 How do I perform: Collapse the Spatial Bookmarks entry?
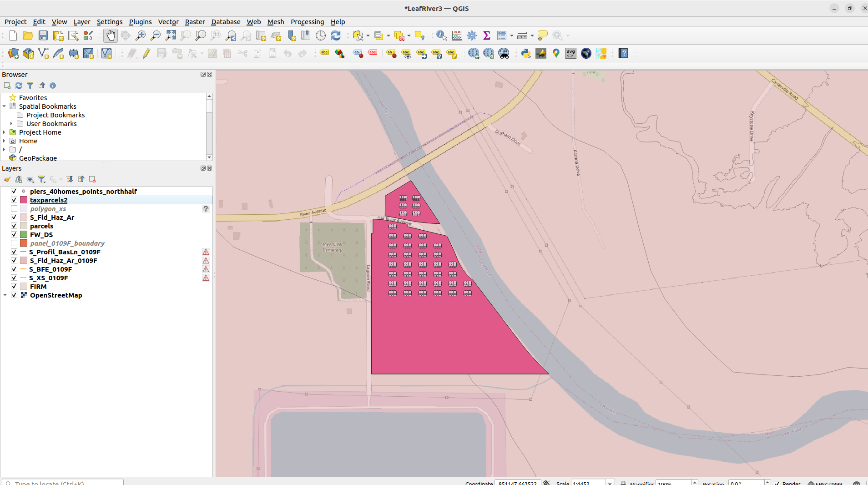(x=4, y=106)
